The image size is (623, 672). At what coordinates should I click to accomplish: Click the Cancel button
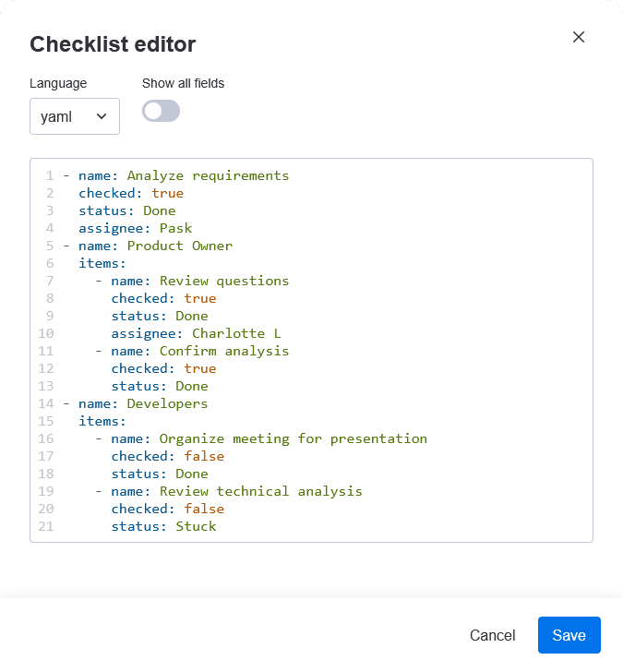click(x=492, y=635)
